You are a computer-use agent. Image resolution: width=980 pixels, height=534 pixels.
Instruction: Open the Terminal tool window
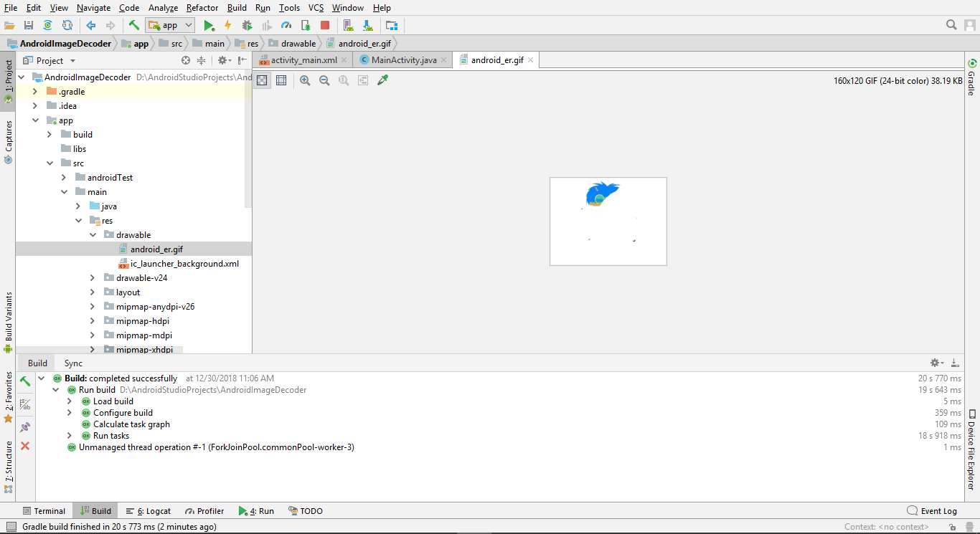[45, 510]
